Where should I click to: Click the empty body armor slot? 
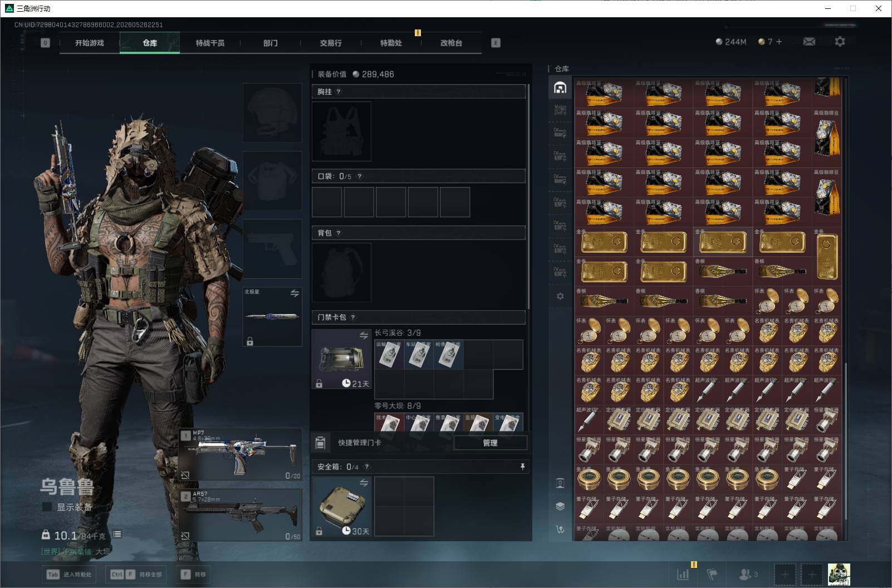[x=272, y=180]
